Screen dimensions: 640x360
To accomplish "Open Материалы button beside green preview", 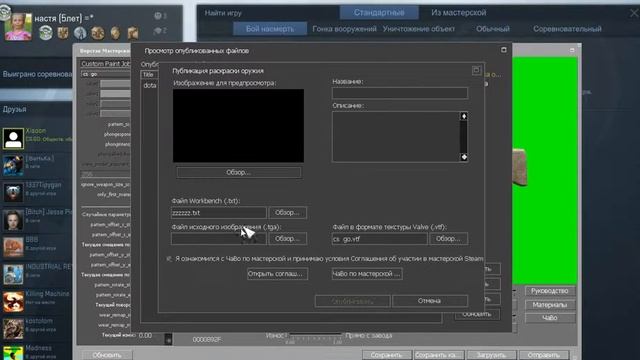I will (550, 305).
